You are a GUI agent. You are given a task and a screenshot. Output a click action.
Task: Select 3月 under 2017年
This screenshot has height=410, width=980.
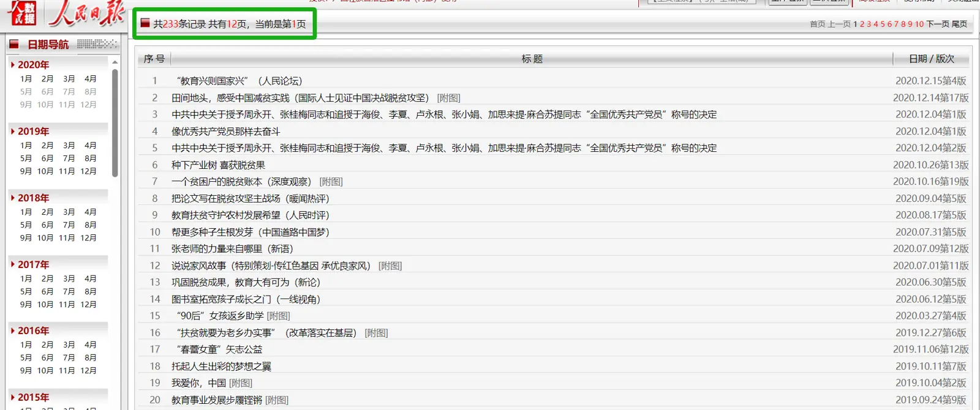(x=69, y=279)
